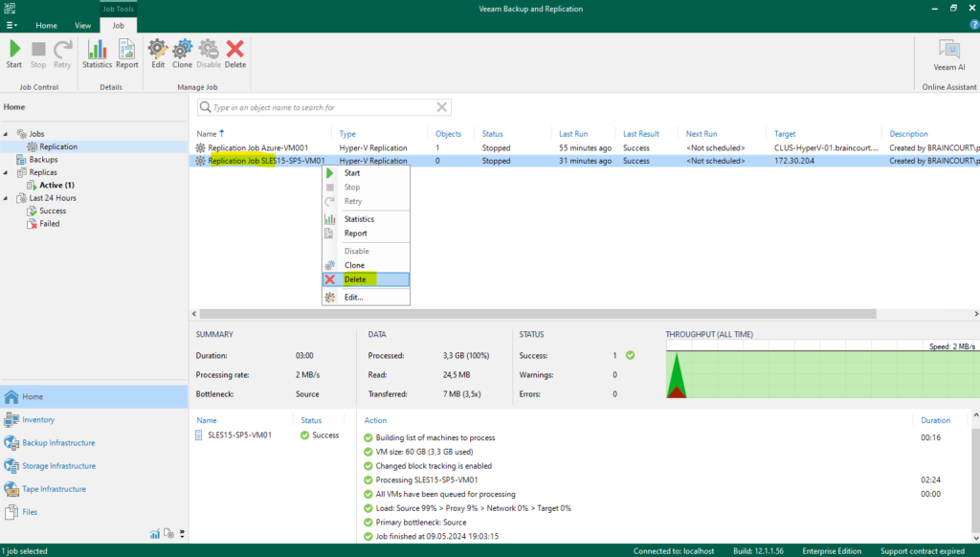Screen dimensions: 980x557
Task: Click the Delete ribbon icon
Action: pyautogui.click(x=235, y=54)
